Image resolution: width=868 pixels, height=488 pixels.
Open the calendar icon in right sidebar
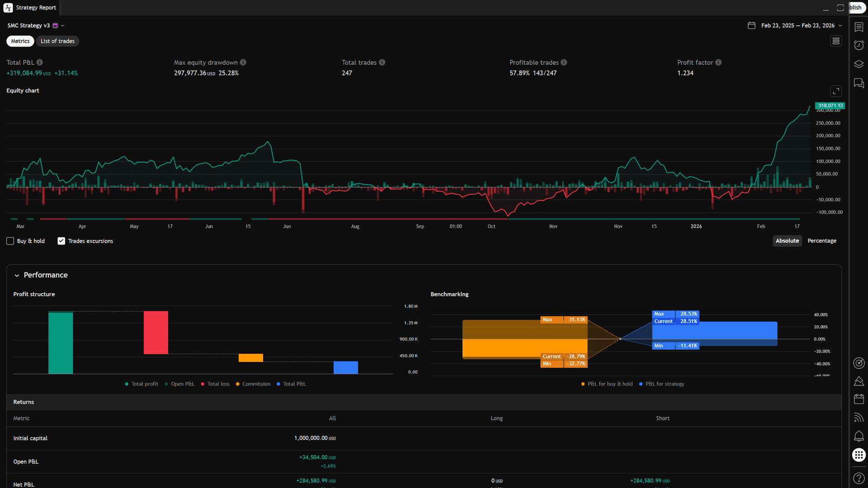pos(859,399)
